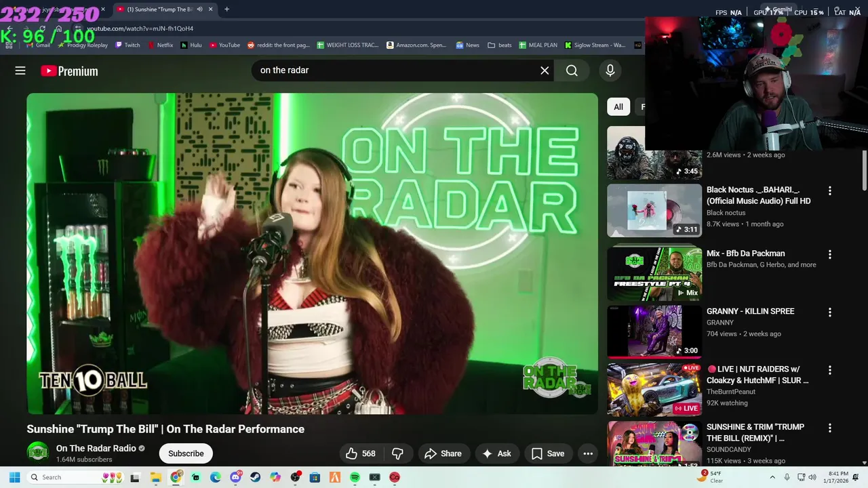The height and width of the screenshot is (488, 868).
Task: Open the Black Noctus BAHARI thumbnail
Action: [654, 211]
